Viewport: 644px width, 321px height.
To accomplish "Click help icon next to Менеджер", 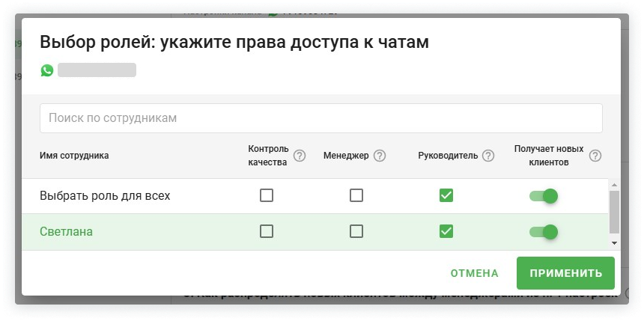I will pos(380,156).
